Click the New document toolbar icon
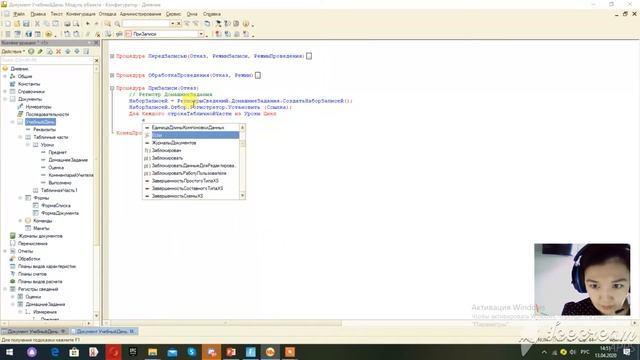640x360 pixels. [x=8, y=24]
